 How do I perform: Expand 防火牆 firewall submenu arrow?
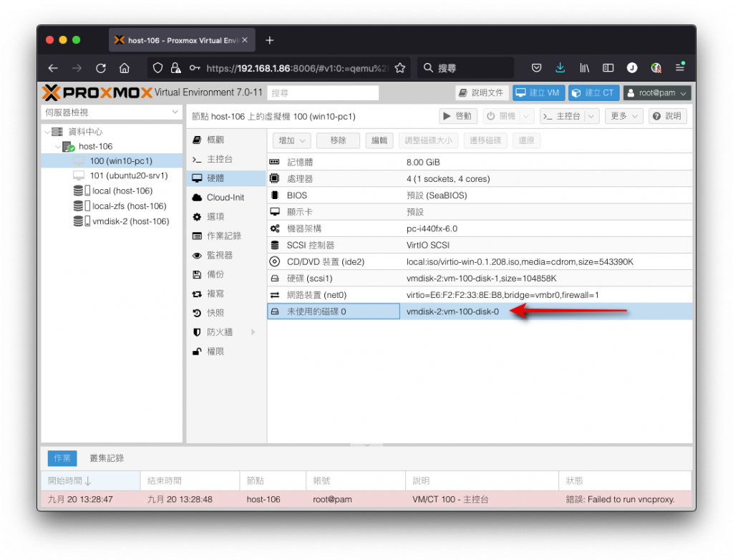click(x=253, y=332)
